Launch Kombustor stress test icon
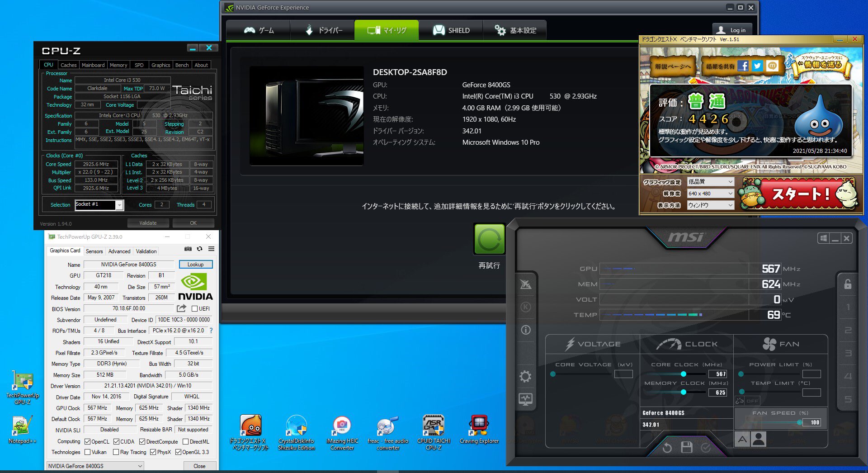Viewport: 868px width, 473px height. (525, 307)
